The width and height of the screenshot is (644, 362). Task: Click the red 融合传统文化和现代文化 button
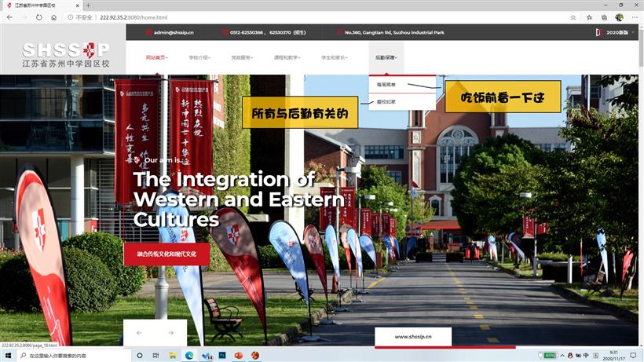[x=166, y=254]
